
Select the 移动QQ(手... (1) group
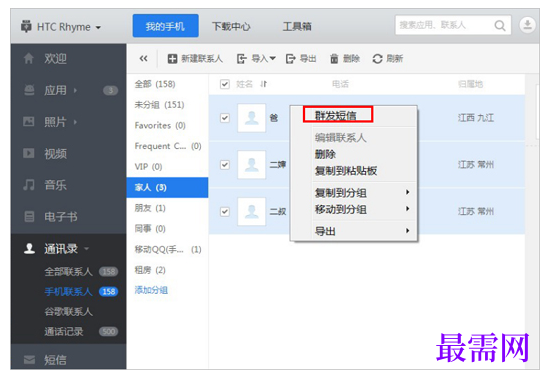pos(167,249)
